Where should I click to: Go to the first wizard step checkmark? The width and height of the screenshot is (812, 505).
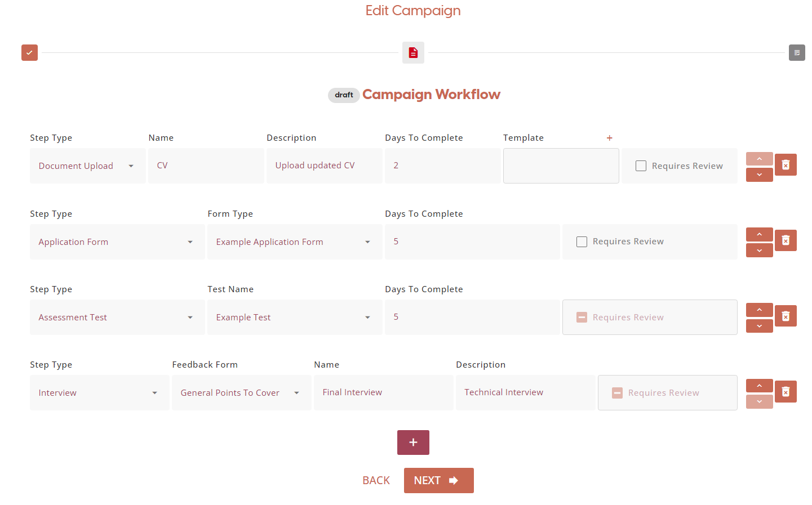pos(29,53)
